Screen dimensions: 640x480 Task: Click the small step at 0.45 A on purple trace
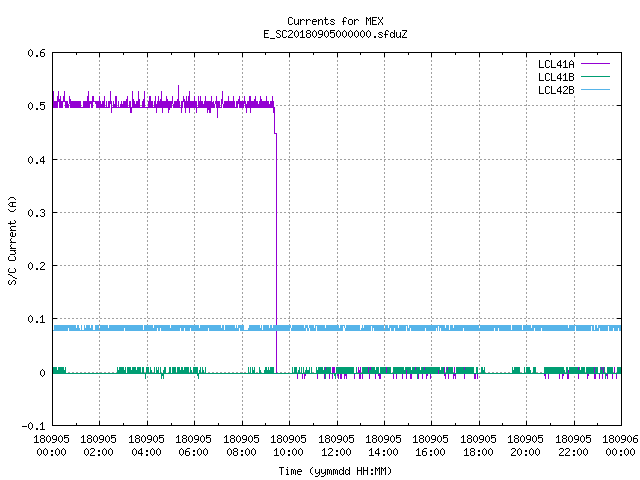pos(275,133)
